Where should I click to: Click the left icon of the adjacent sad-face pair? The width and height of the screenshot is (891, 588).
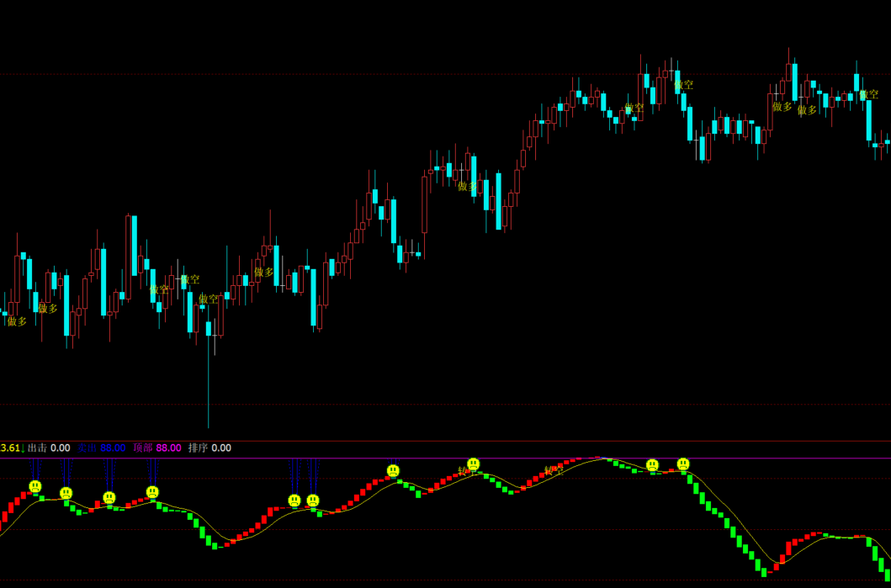[294, 501]
